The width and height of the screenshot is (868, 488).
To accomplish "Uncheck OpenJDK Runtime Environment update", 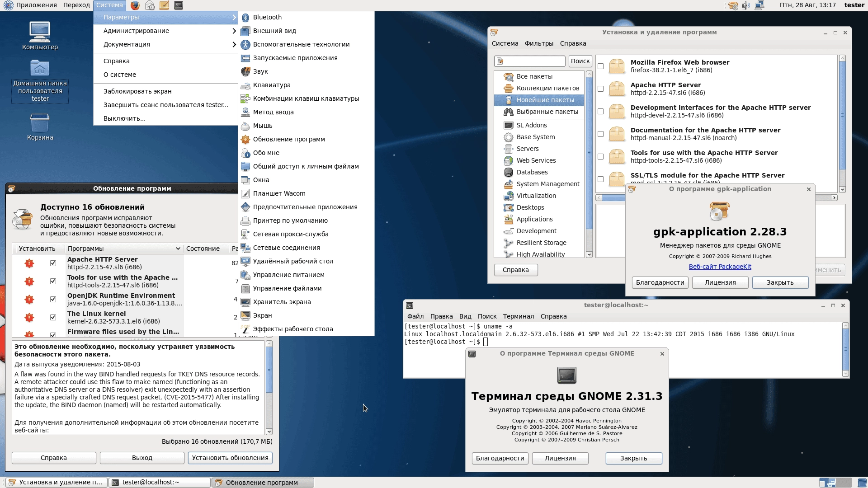I will point(53,300).
